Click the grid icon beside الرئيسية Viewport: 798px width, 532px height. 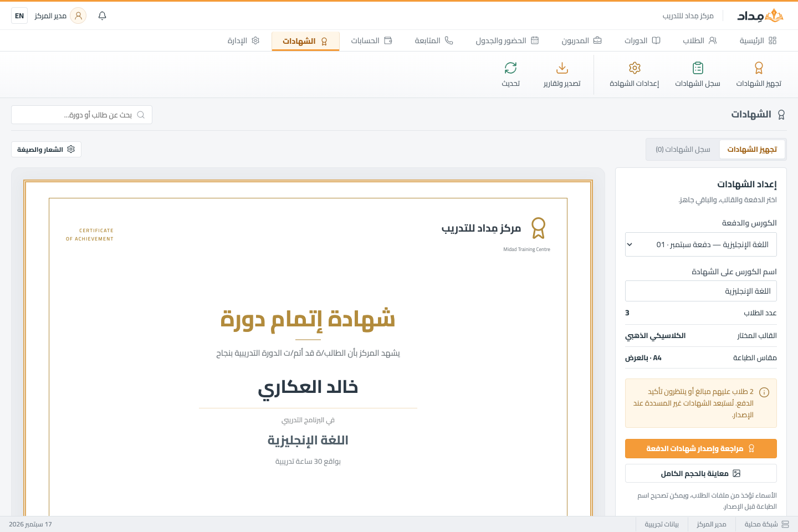[x=773, y=40]
